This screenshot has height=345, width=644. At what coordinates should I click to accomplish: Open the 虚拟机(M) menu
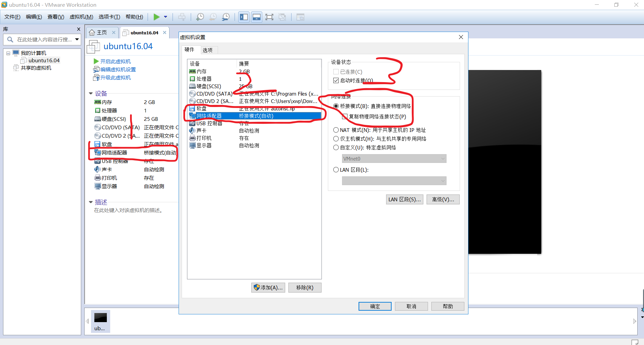pyautogui.click(x=81, y=17)
